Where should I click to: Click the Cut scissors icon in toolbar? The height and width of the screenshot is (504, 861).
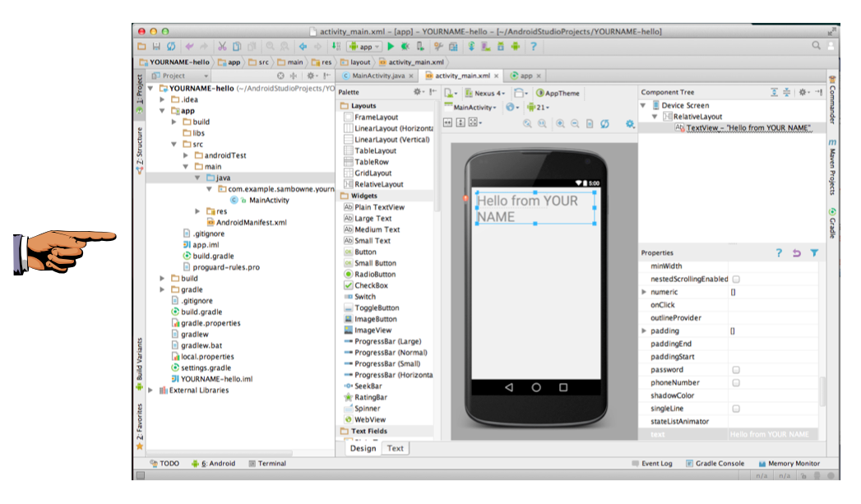(x=222, y=47)
